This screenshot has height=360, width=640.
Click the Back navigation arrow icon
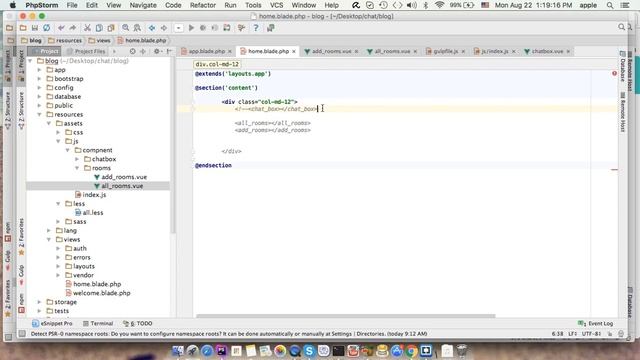coord(152,28)
